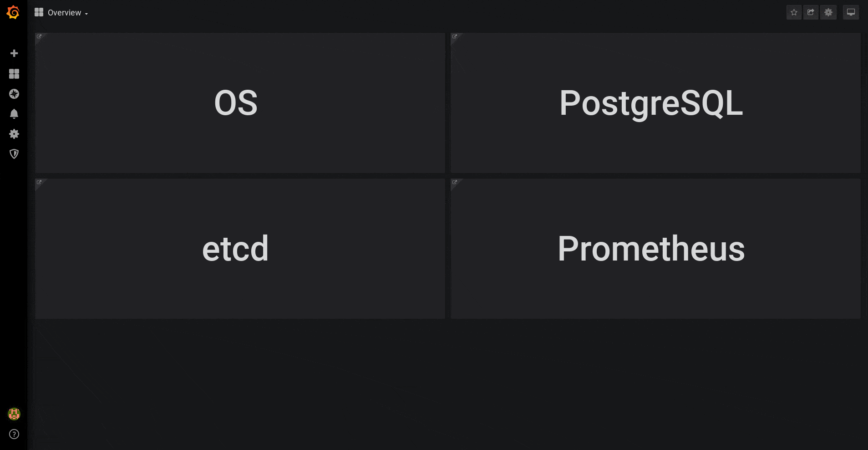
Task: Enable TV cycle view mode
Action: (851, 12)
